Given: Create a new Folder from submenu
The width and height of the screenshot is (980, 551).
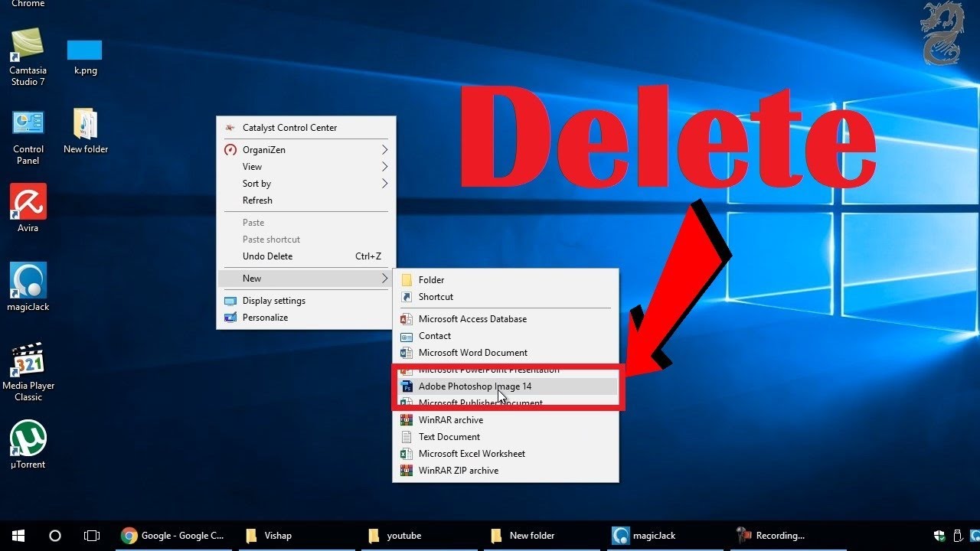Looking at the screenshot, I should point(505,280).
